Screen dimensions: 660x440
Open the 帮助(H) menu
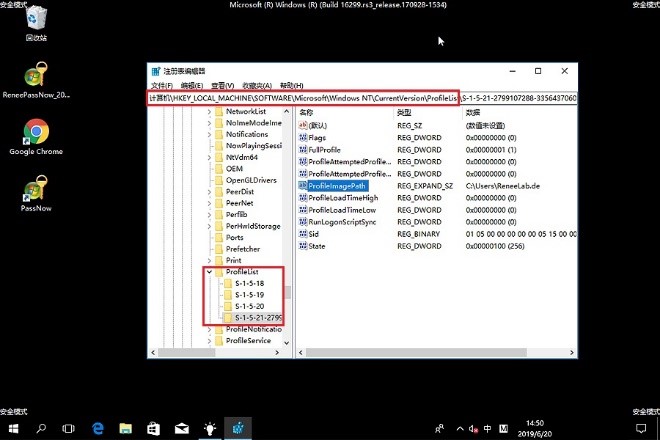[x=292, y=85]
